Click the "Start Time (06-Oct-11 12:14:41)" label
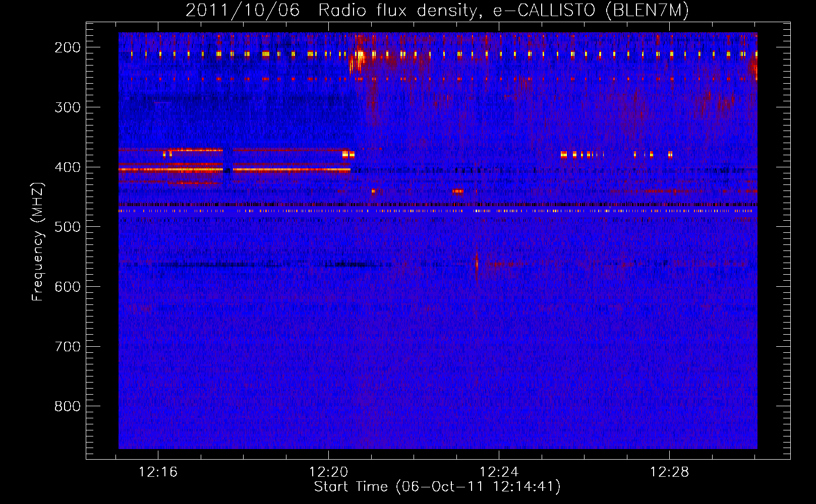The width and height of the screenshot is (816, 504). [x=437, y=487]
